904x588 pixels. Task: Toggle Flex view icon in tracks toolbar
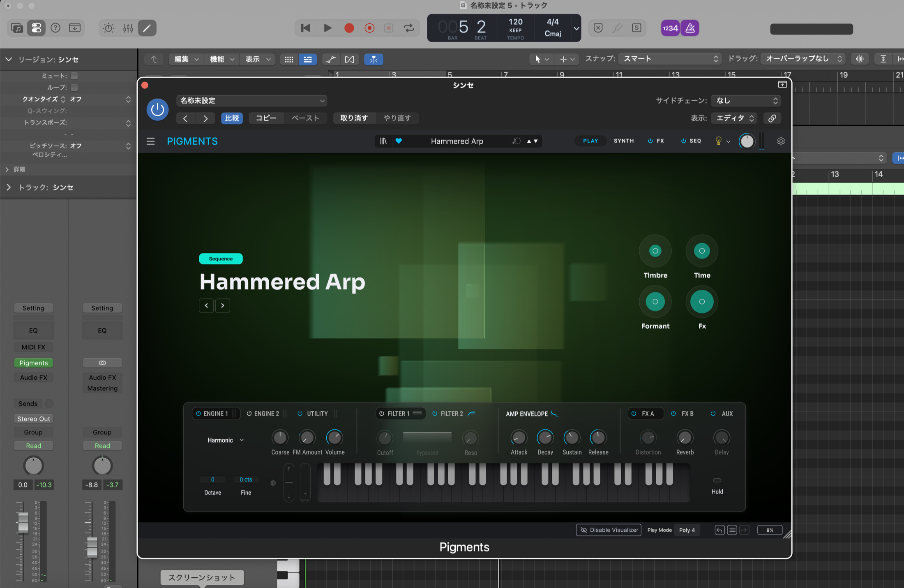pyautogui.click(x=350, y=60)
